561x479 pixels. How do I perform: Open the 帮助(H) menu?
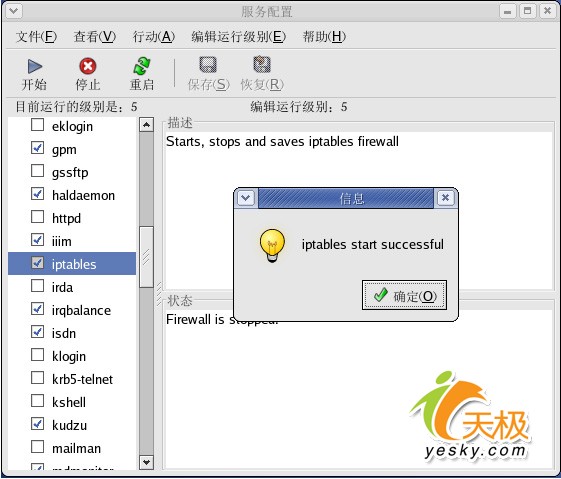pos(324,36)
